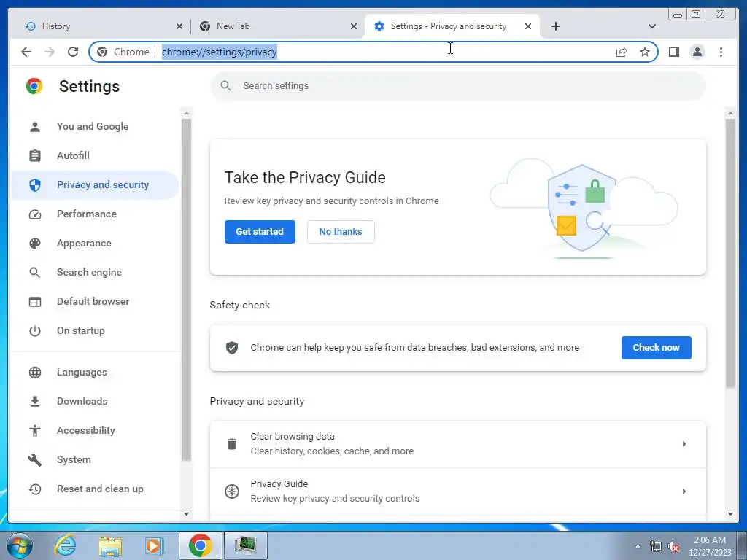Open Search engine settings
The height and width of the screenshot is (560, 747).
(x=94, y=273)
